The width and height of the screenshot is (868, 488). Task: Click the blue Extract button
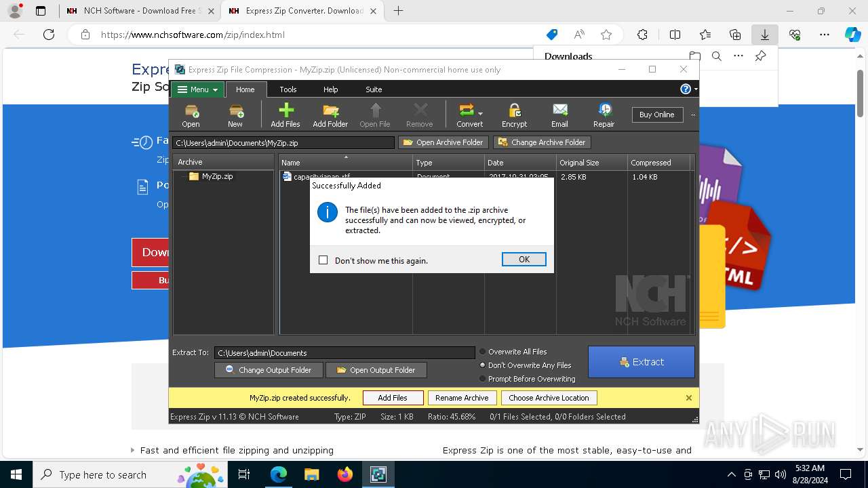642,362
